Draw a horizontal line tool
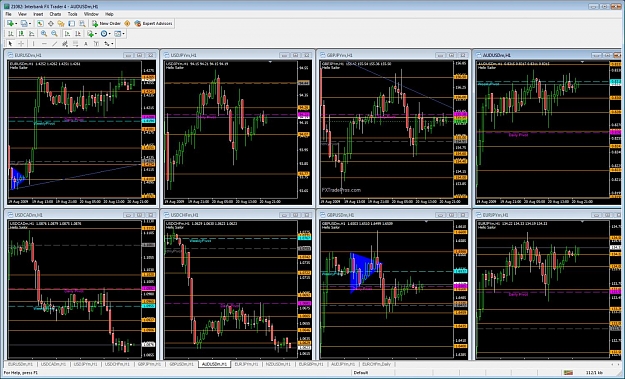Viewport: 625px width, 379px height. pos(44,43)
